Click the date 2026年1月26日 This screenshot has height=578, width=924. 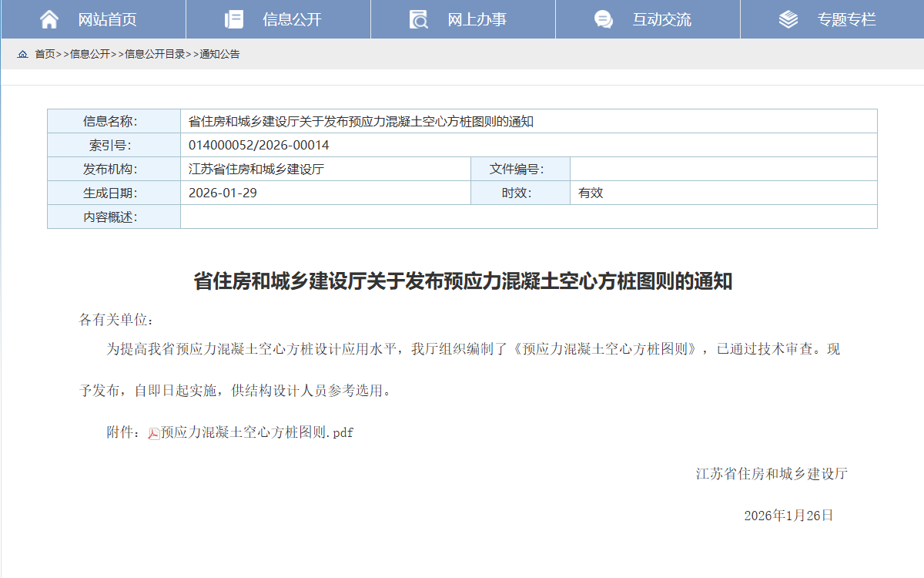788,516
